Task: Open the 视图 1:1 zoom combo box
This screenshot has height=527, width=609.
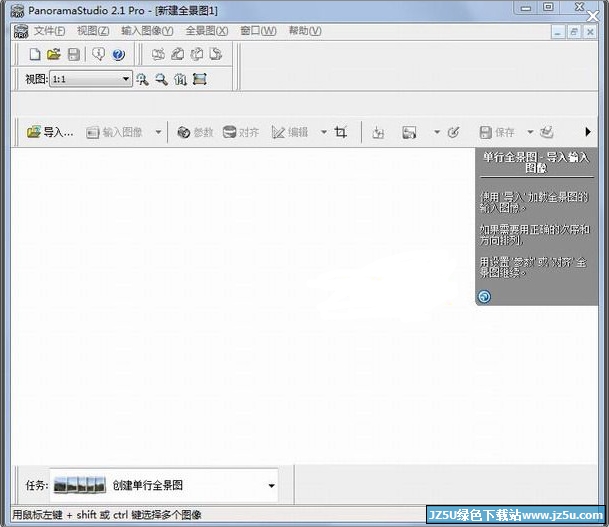Action: (91, 79)
